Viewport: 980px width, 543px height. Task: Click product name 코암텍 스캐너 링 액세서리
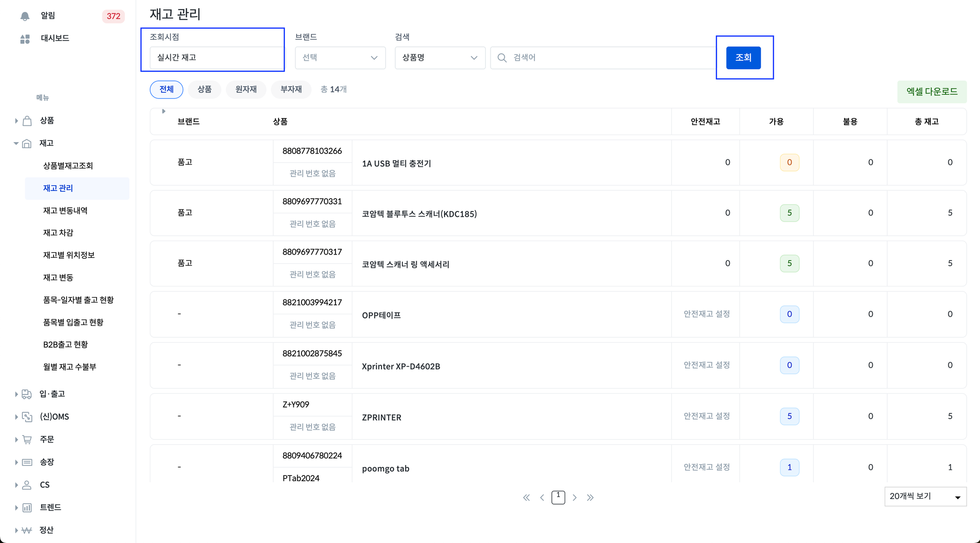click(x=405, y=265)
